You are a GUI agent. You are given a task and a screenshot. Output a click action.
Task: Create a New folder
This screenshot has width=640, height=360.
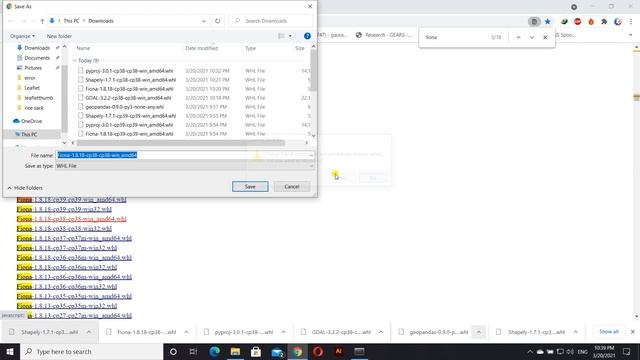point(59,36)
